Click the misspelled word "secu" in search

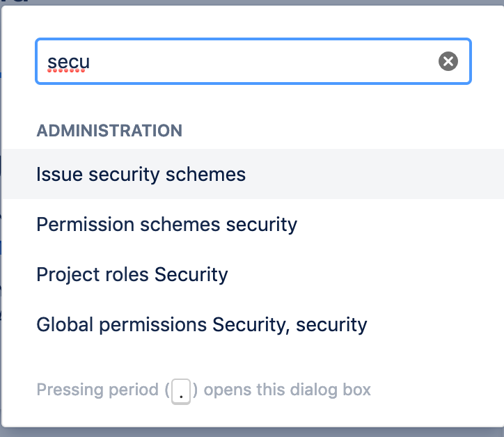coord(68,63)
